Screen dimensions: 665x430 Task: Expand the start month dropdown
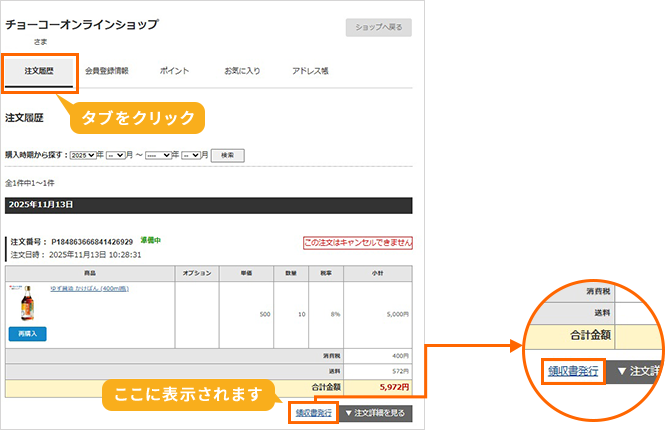116,155
